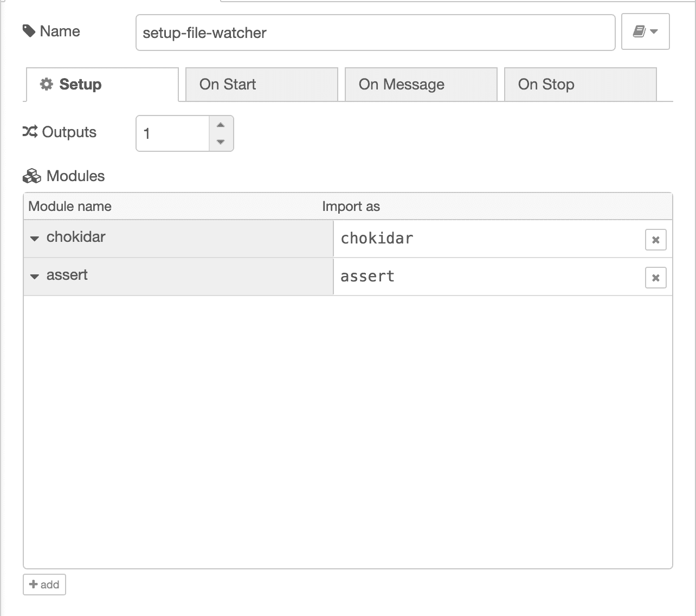Add a new module with add button
Screen dimensions: 696x616
pyautogui.click(x=44, y=585)
